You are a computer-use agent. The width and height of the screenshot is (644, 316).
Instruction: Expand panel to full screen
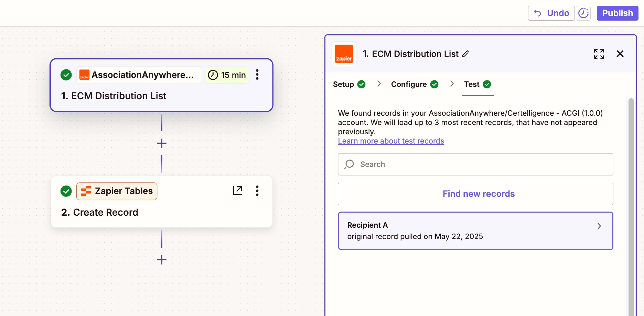599,54
